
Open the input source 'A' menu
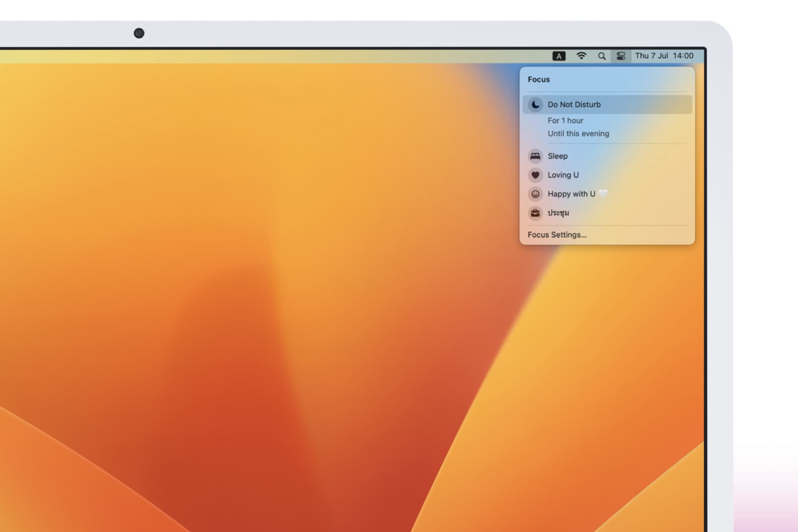(559, 56)
